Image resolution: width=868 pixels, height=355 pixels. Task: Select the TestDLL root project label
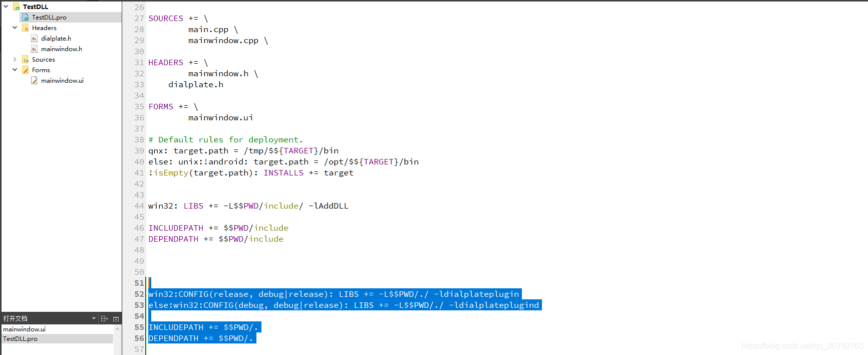coord(36,7)
